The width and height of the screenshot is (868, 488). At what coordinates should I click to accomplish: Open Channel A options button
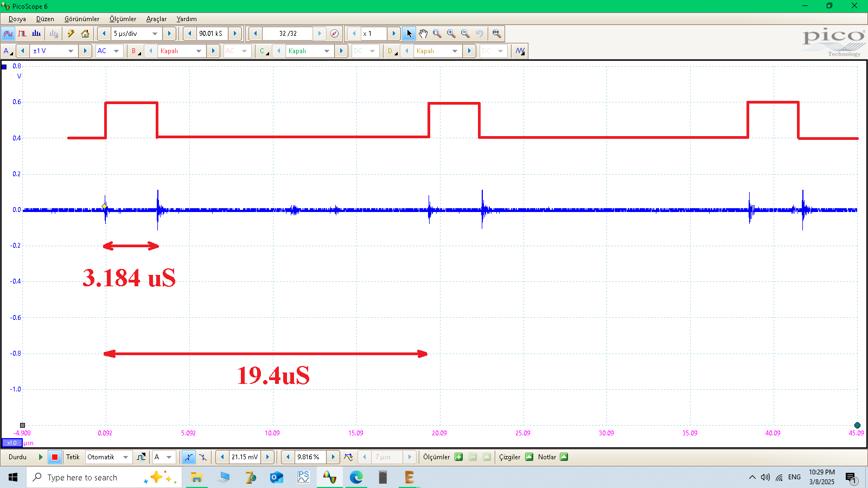(8, 51)
